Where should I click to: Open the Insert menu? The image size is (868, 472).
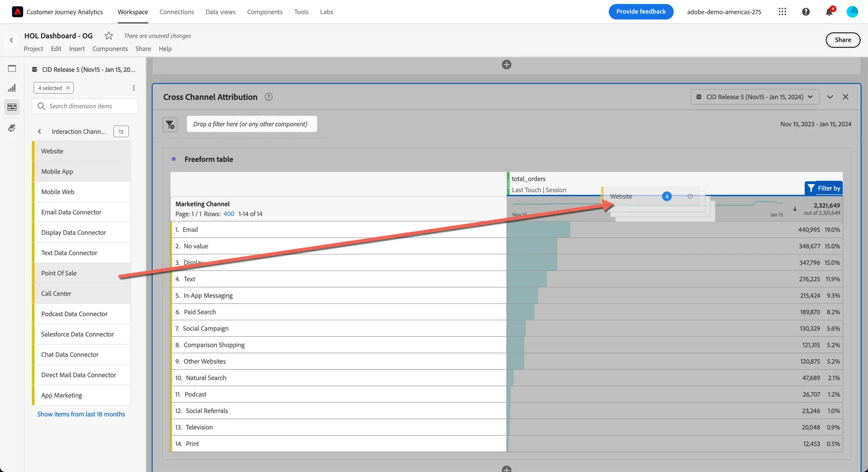coord(77,48)
